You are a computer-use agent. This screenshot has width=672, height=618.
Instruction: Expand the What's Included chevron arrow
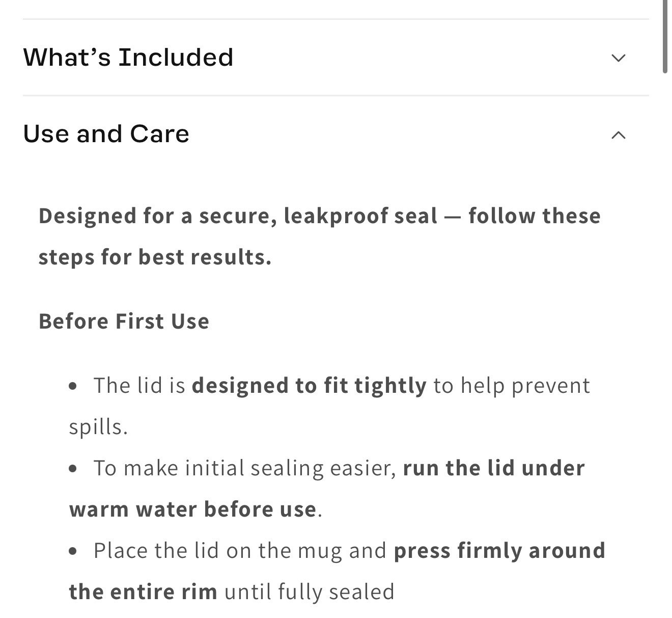coord(618,58)
